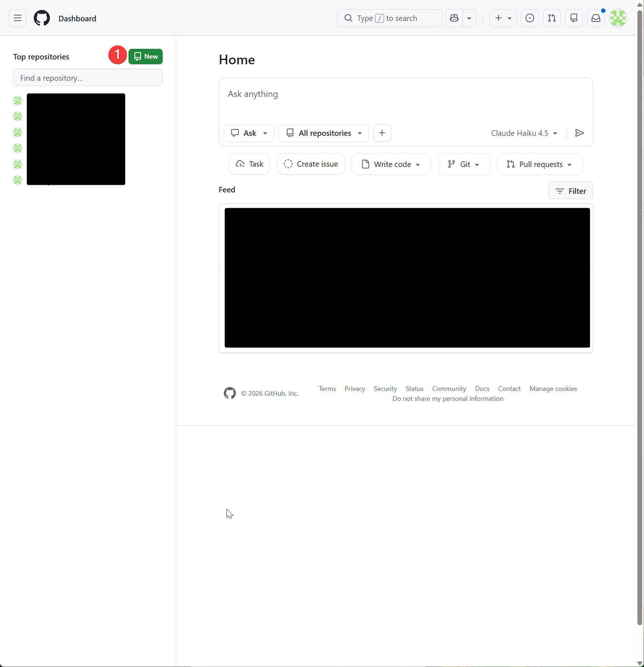The image size is (644, 667).
Task: Click the scrollbar down arrow
Action: point(640,663)
